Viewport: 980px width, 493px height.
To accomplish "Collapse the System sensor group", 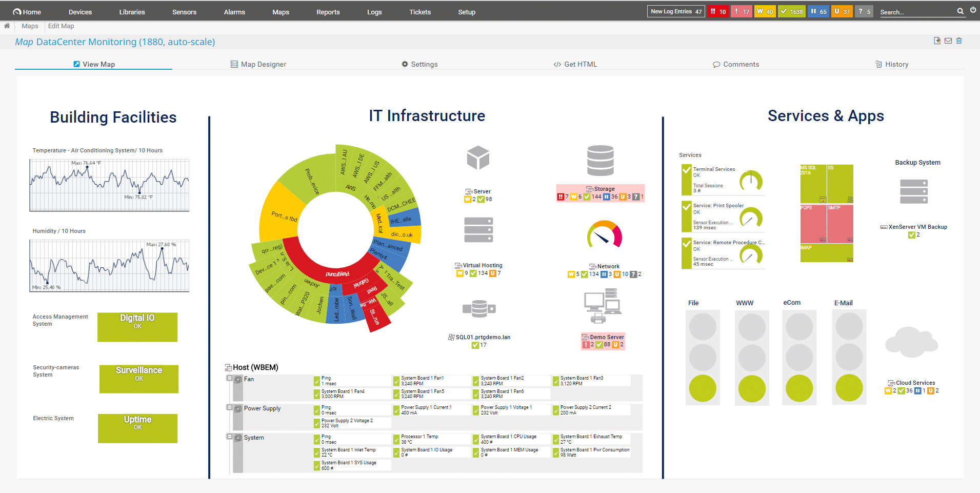I will click(x=229, y=438).
